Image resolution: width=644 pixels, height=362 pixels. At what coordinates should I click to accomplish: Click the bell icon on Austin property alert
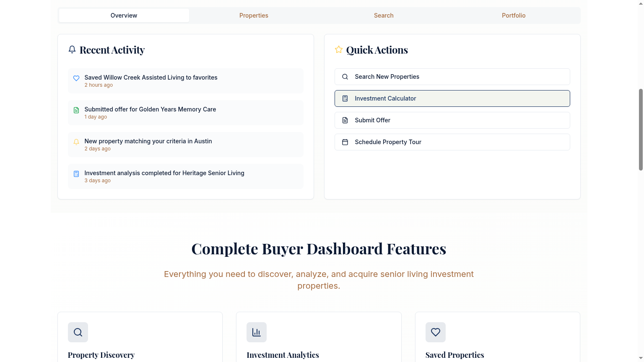(76, 142)
